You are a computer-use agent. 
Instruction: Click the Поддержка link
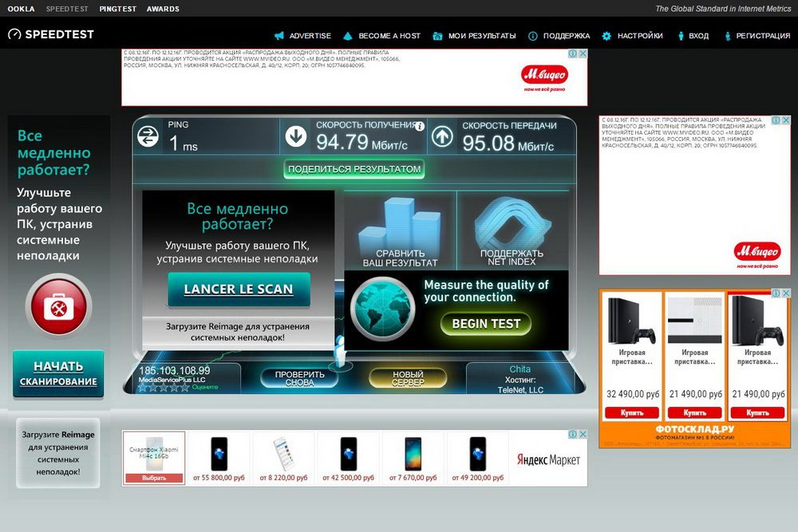(x=567, y=36)
